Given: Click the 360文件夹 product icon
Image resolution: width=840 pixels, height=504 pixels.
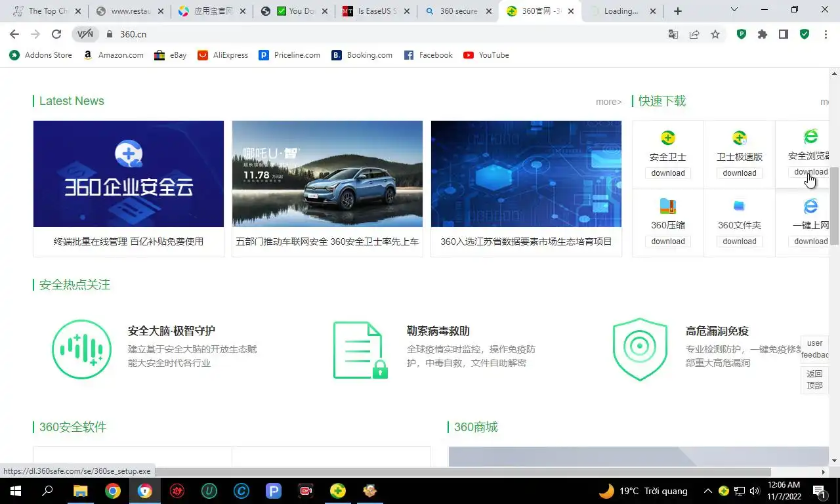Looking at the screenshot, I should point(740,206).
